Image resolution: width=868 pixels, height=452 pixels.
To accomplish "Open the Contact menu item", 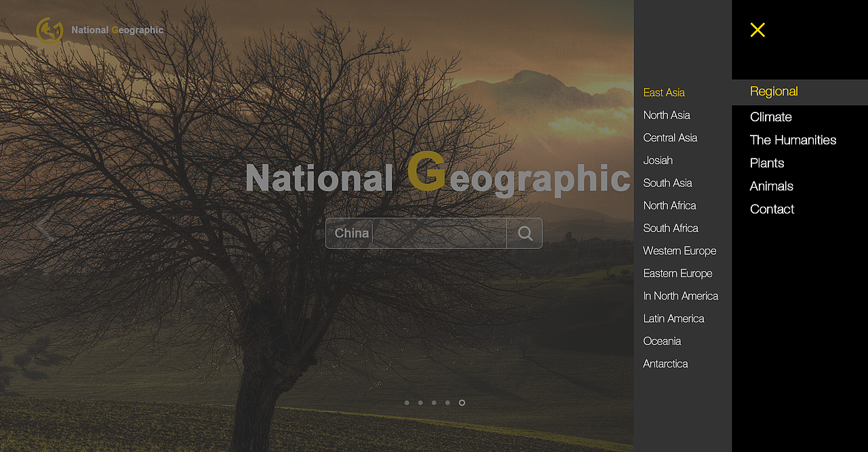I will click(x=772, y=209).
